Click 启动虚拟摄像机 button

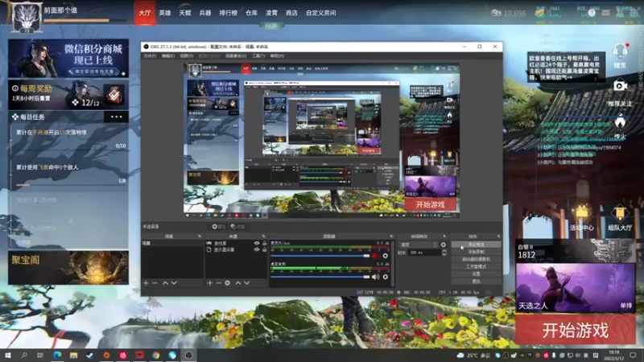476,259
